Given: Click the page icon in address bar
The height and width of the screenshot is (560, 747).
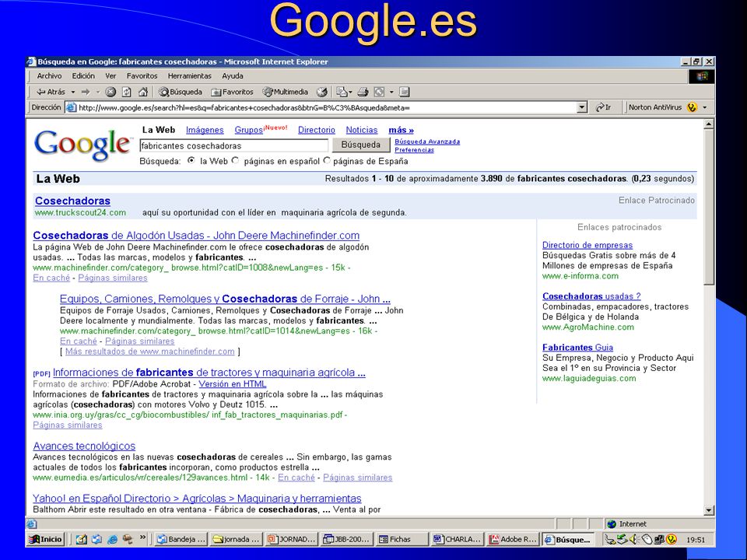Looking at the screenshot, I should click(x=71, y=107).
